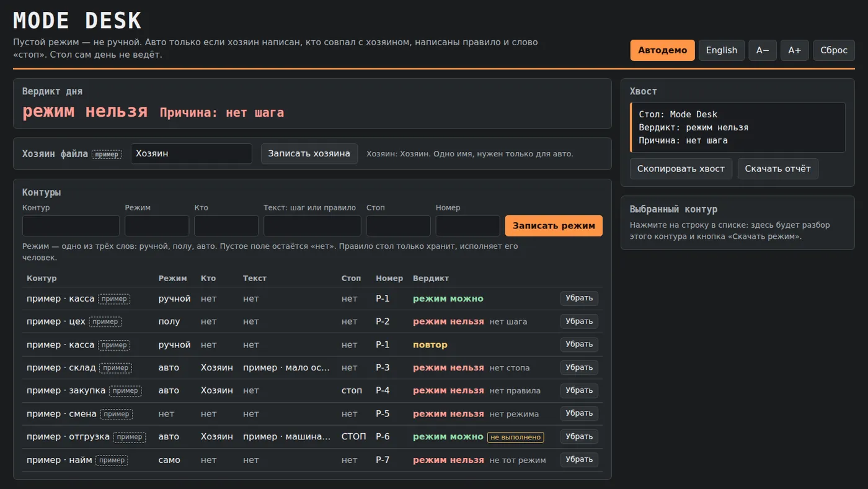Decrease font size with A− button
The height and width of the screenshot is (489, 868).
pos(763,50)
